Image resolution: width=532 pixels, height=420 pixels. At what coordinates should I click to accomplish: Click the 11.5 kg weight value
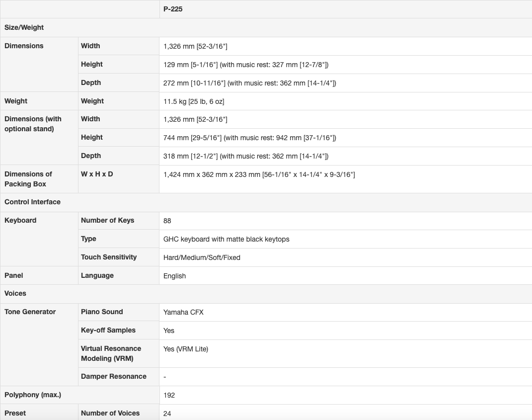(x=194, y=101)
